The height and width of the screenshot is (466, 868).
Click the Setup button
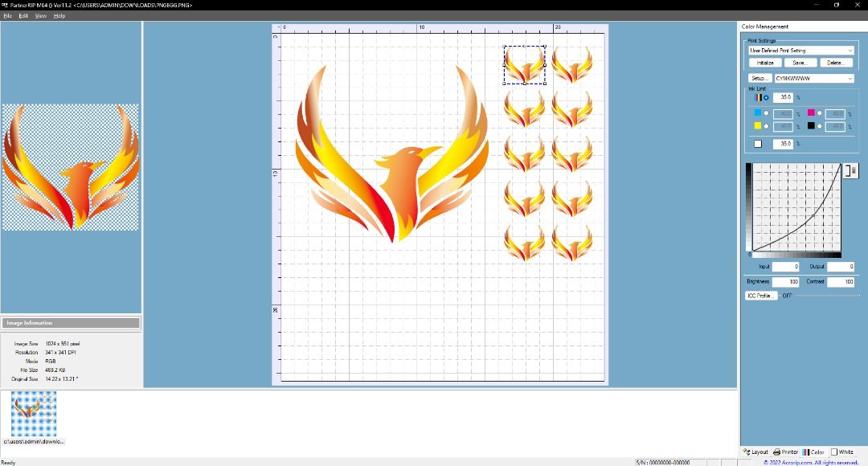(x=760, y=79)
